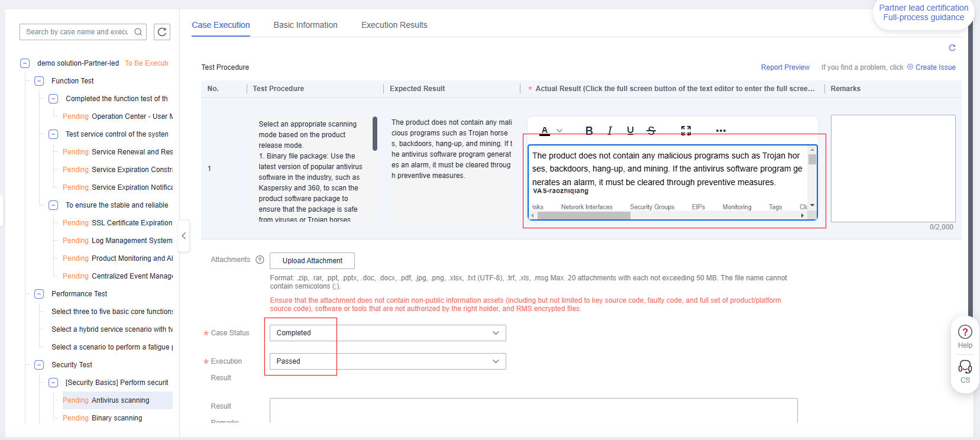
Task: Collapse Completed the function test node
Action: click(x=53, y=99)
